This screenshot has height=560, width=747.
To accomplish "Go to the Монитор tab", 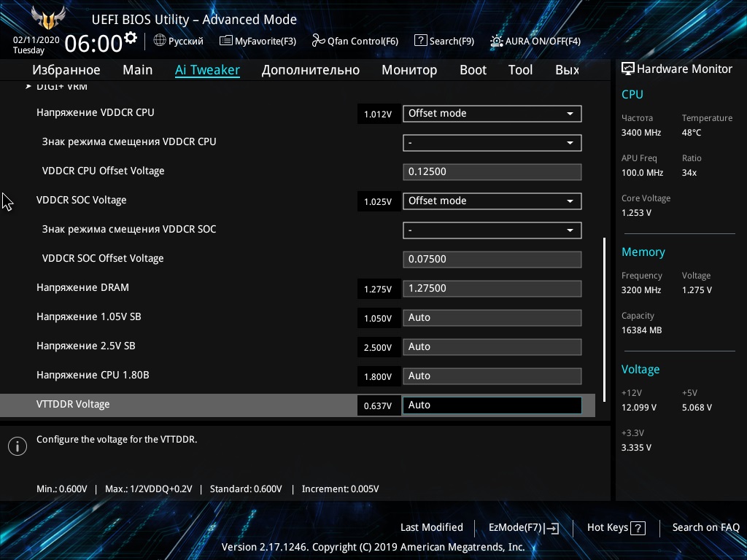I will (x=409, y=70).
